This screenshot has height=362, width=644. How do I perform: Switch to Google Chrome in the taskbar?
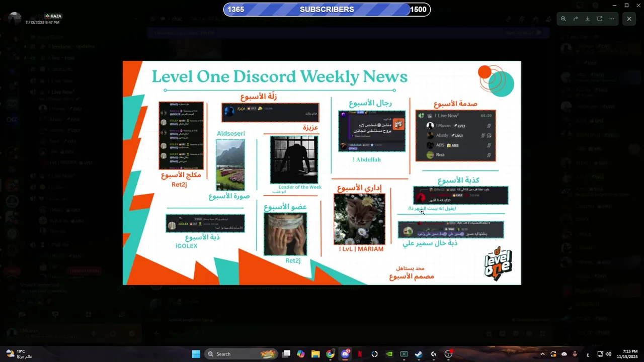point(330,354)
